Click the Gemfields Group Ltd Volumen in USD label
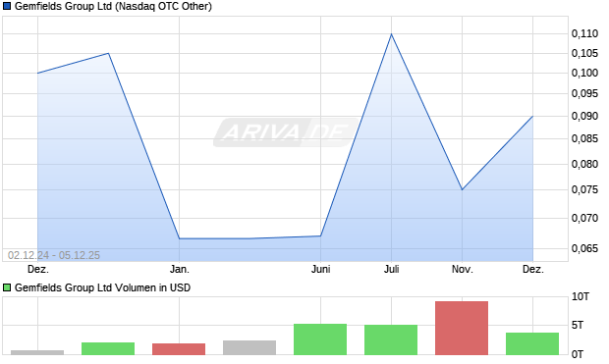The height and width of the screenshot is (364, 609). tap(102, 287)
